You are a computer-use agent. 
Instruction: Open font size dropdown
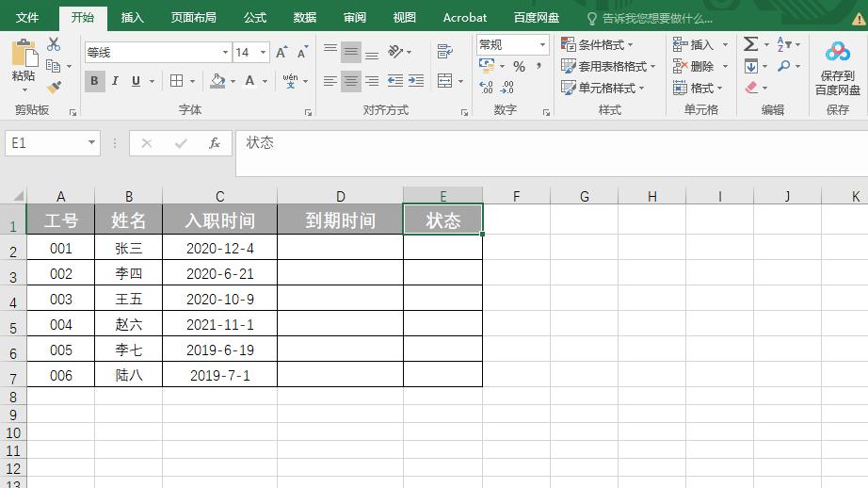point(263,53)
